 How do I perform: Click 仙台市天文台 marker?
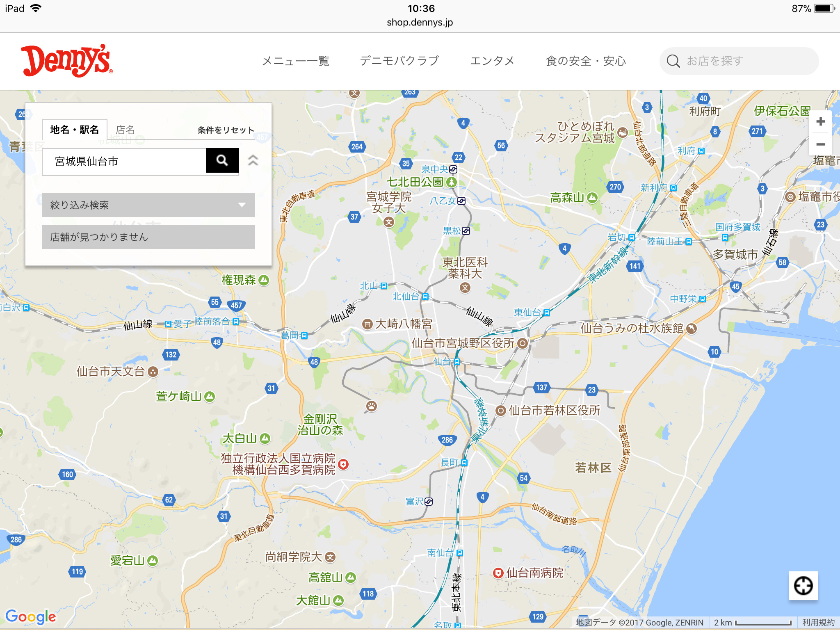click(x=153, y=372)
